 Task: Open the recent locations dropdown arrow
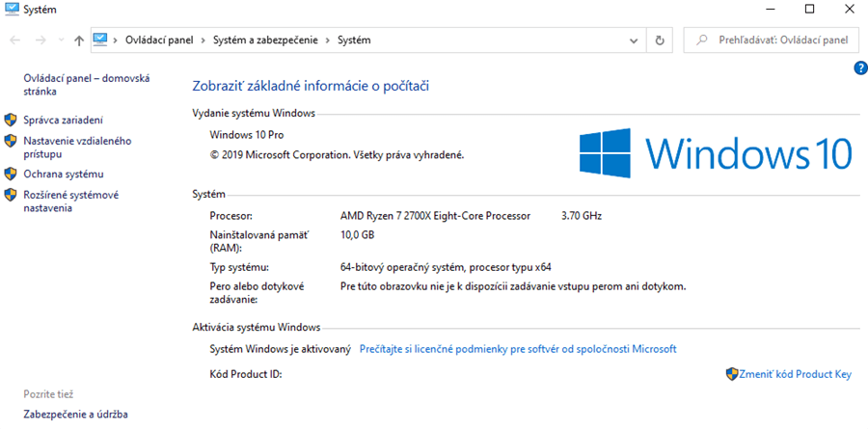pyautogui.click(x=61, y=40)
